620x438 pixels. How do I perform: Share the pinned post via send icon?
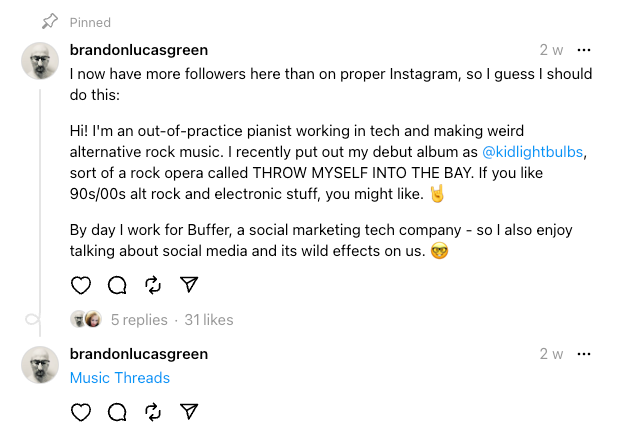188,285
